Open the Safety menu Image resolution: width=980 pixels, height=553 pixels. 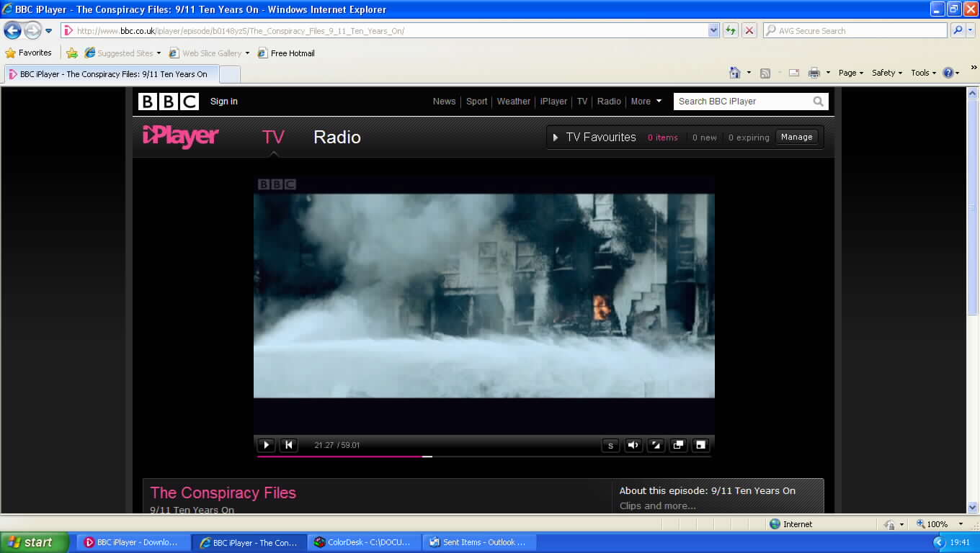887,73
